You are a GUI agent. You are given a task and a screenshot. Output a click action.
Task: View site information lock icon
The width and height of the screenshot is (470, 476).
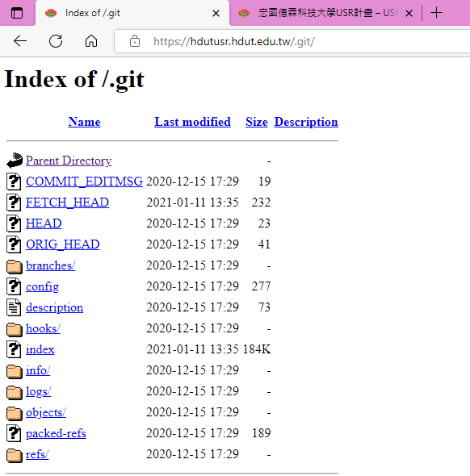[x=135, y=41]
